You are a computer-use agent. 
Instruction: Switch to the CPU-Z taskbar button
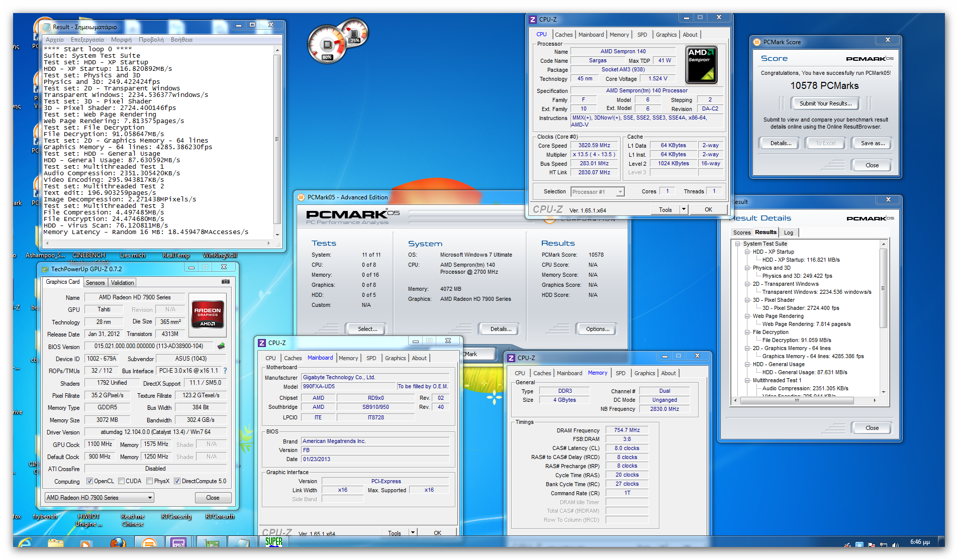coord(178,542)
